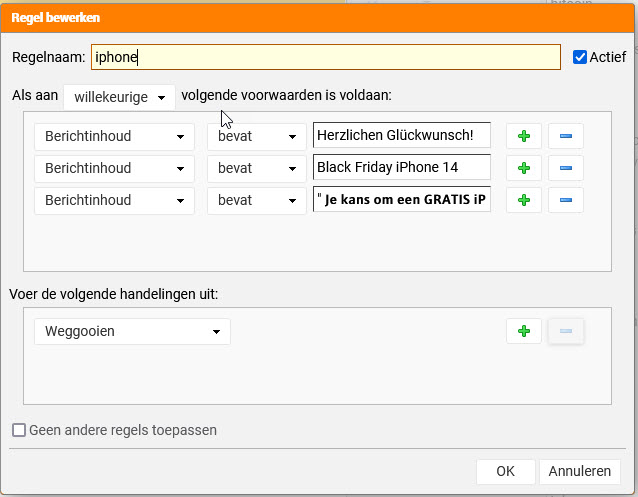
Task: Add another action with green plus
Action: 524,331
